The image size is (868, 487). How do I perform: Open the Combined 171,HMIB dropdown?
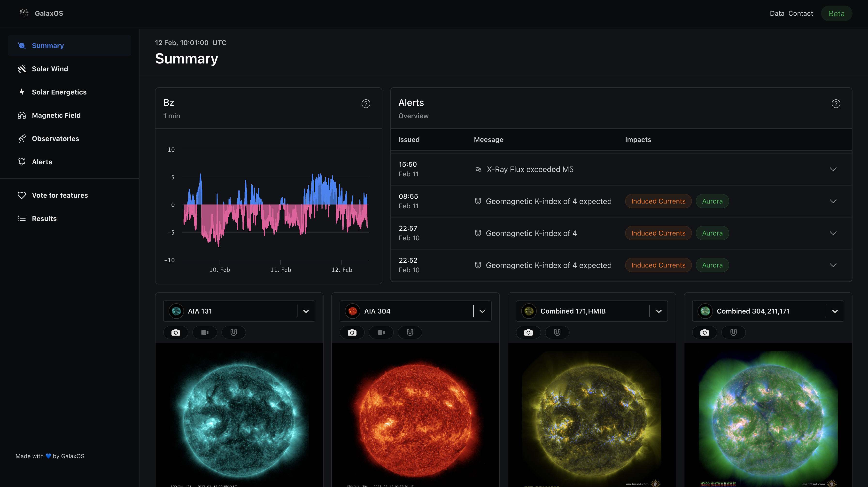[659, 311]
